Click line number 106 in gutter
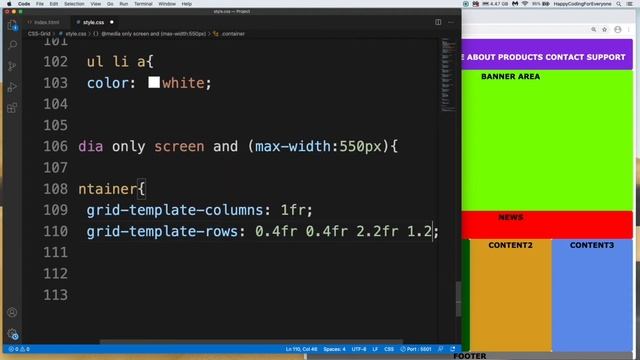640x360 pixels. [56, 147]
